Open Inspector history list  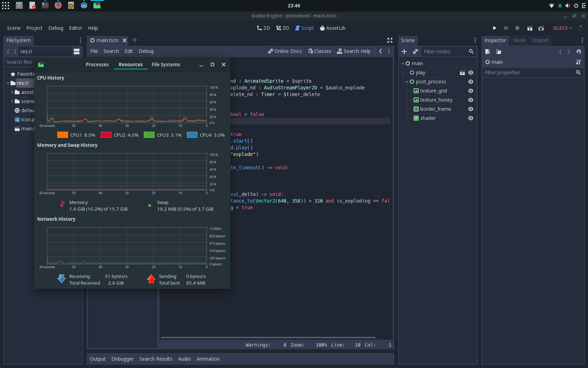point(579,52)
